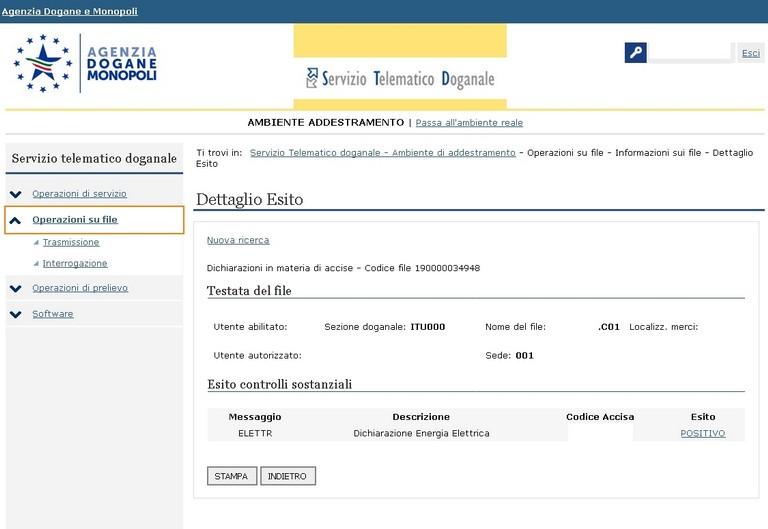Expand Operazioni di prelievo chevron
The image size is (768, 529).
click(x=16, y=288)
